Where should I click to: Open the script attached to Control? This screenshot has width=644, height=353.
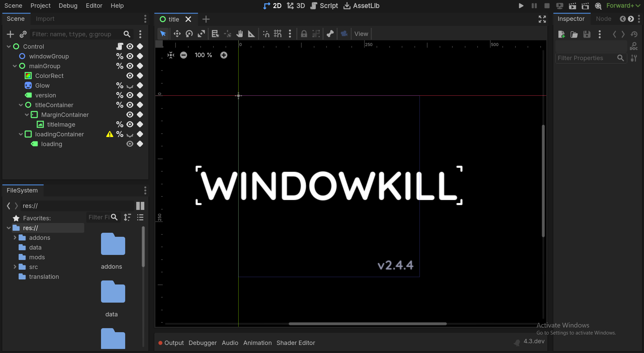[120, 46]
